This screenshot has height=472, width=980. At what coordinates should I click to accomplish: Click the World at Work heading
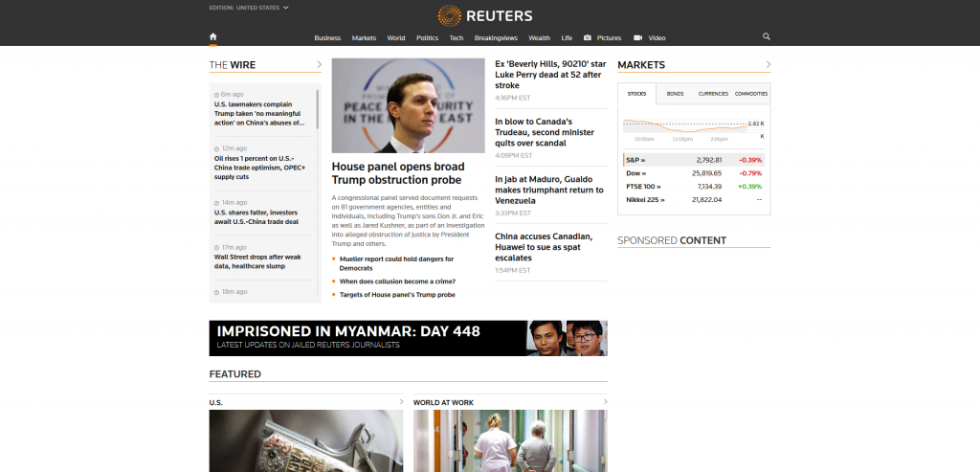coord(443,403)
